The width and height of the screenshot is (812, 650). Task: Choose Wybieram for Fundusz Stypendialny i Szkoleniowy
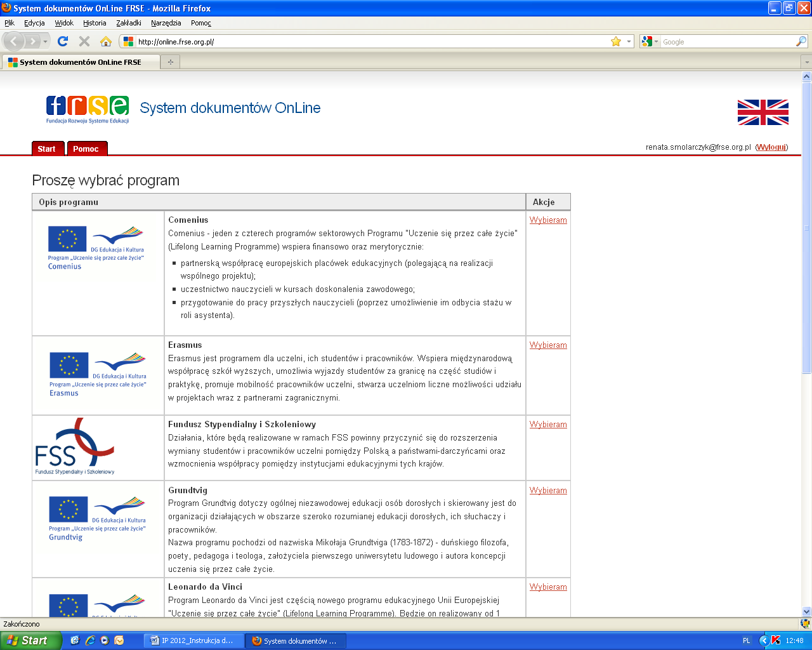(x=548, y=424)
